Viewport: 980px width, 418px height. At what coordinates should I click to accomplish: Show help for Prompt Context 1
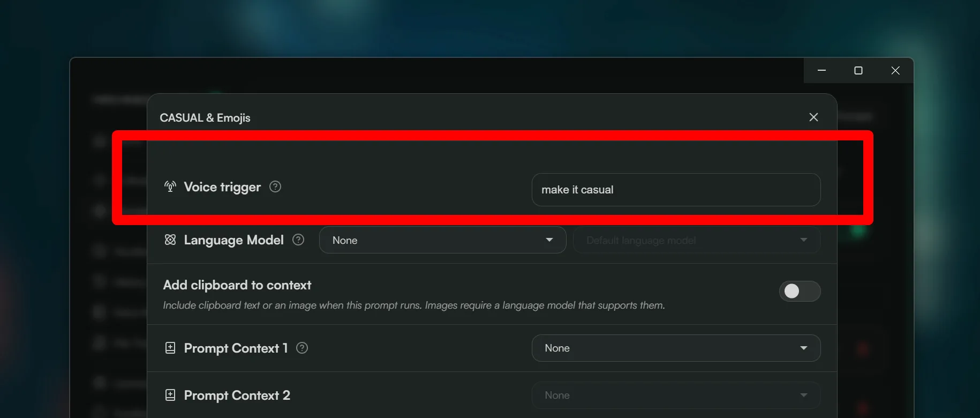point(302,348)
